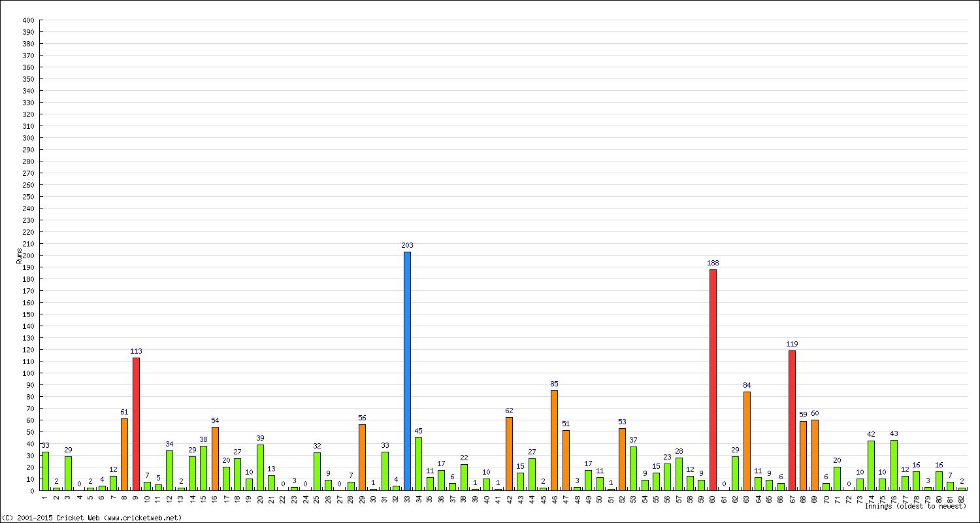980x523 pixels.
Task: Click the orange 59-run bar at innings 68
Action: pyautogui.click(x=803, y=456)
